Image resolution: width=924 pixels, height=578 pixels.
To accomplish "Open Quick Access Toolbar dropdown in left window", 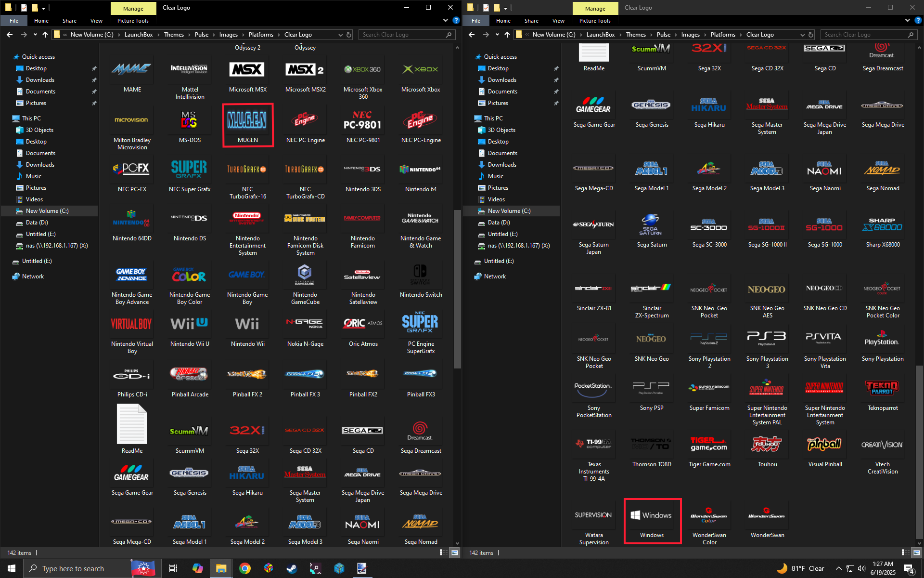I will [43, 8].
